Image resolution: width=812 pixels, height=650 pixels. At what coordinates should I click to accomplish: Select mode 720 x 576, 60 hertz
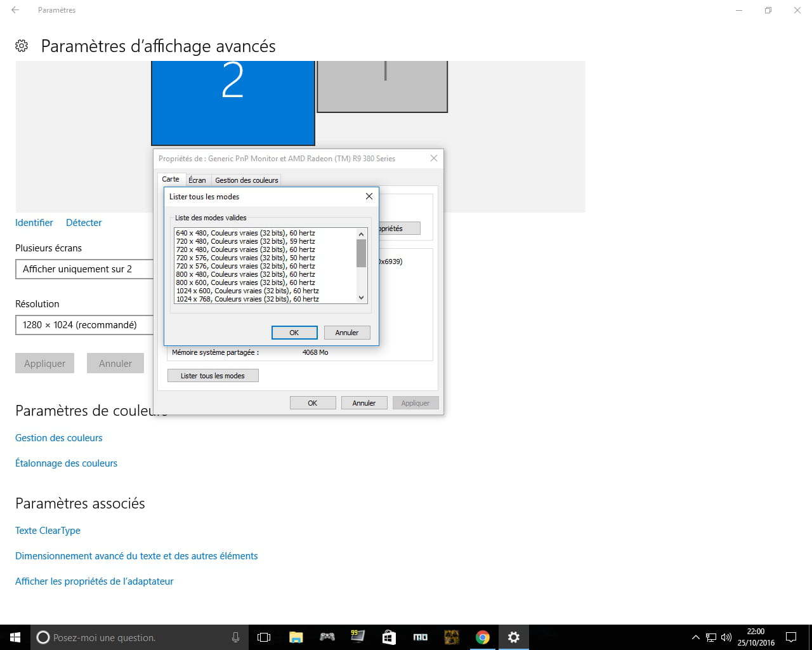(x=246, y=266)
